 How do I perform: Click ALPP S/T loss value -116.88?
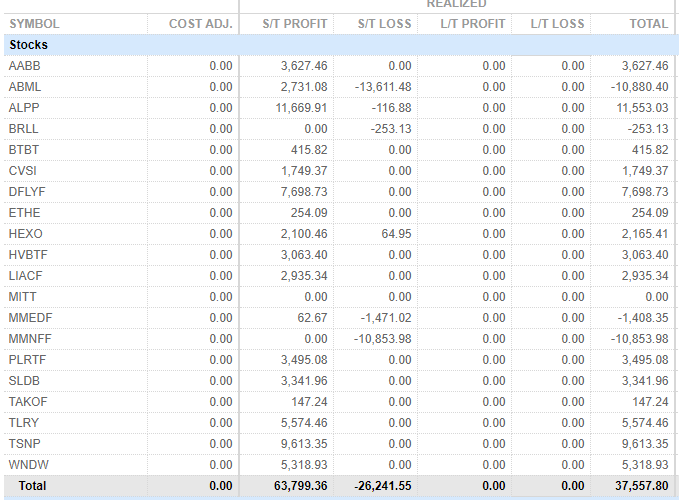(x=391, y=108)
